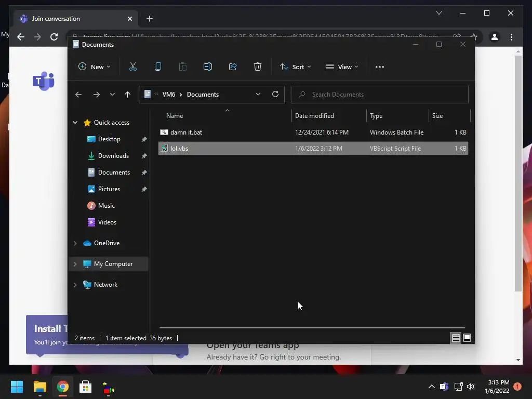This screenshot has height=399, width=532.
Task: Open the New item dropdown
Action: 95,67
